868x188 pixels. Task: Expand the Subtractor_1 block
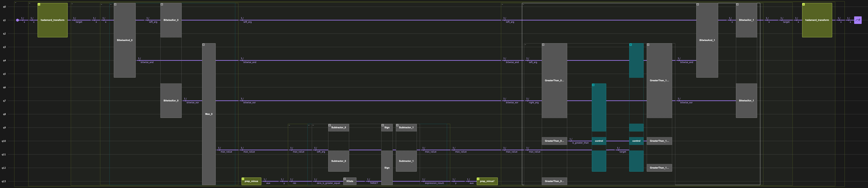pos(397,125)
